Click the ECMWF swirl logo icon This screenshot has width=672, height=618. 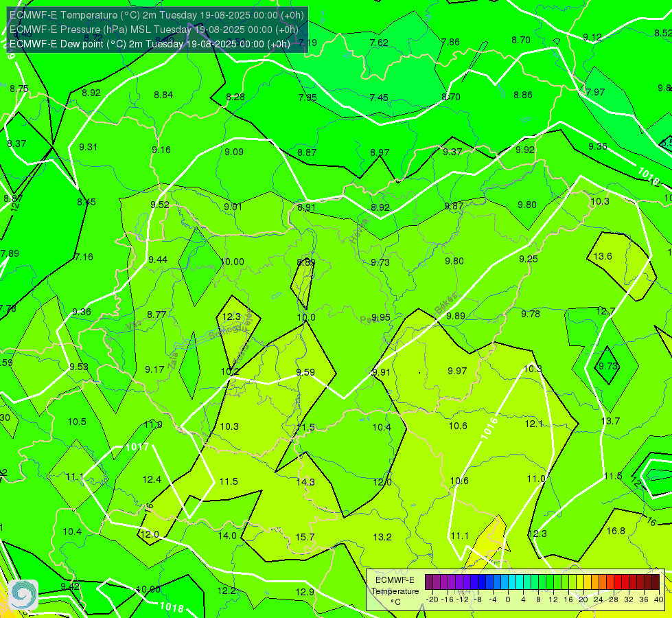[x=23, y=595]
